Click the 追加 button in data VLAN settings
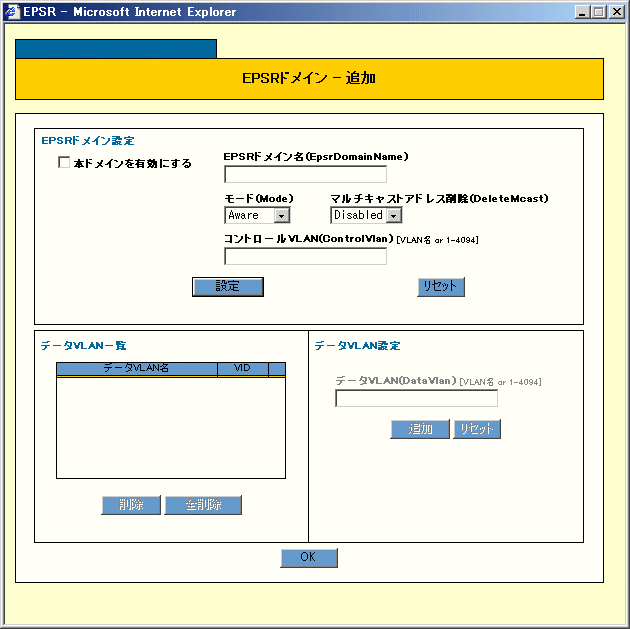This screenshot has width=630, height=629. [x=420, y=429]
